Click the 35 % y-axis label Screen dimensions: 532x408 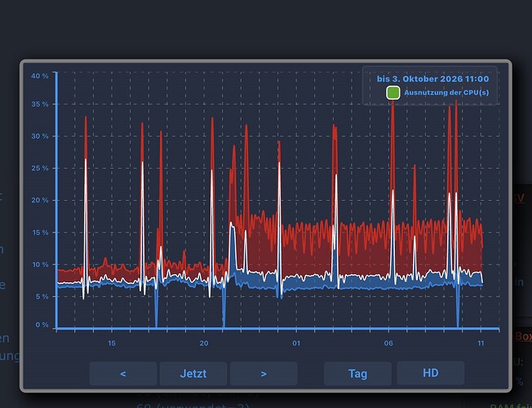(40, 104)
